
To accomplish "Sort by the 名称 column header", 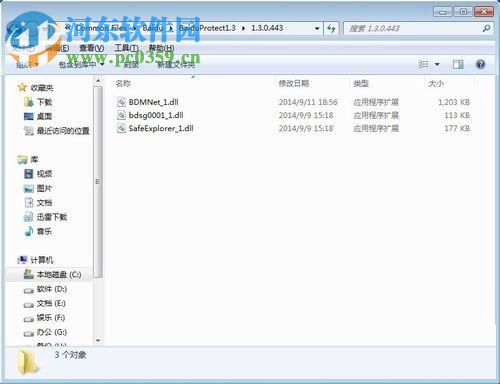I will click(123, 83).
